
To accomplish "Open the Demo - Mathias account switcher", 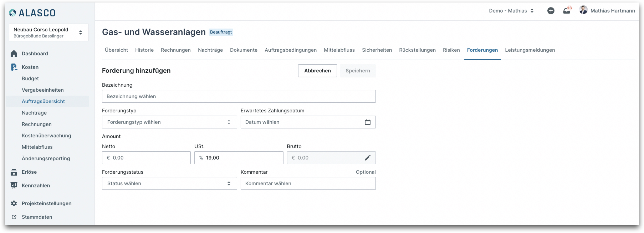I will (x=511, y=11).
